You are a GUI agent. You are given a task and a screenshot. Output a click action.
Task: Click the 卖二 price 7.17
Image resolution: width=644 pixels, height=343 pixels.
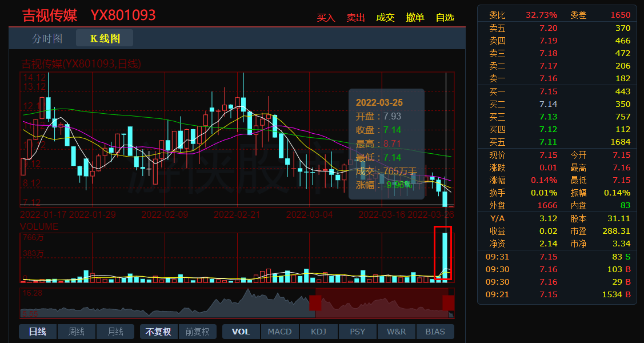coord(549,66)
